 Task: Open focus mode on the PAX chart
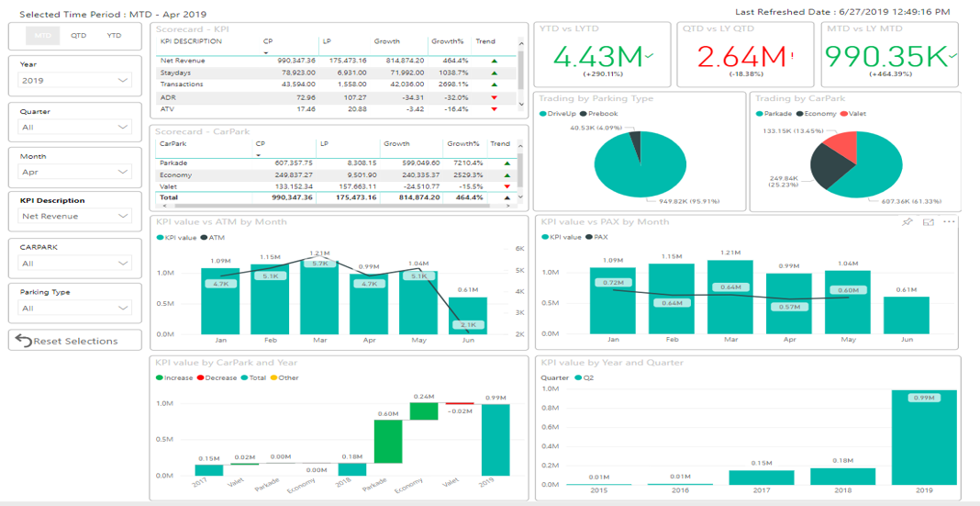[928, 222]
